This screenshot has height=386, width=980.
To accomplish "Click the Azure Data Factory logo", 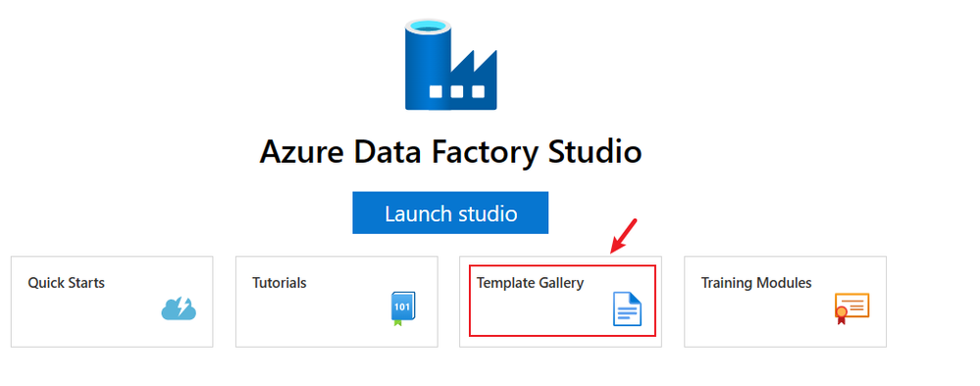I will [450, 64].
